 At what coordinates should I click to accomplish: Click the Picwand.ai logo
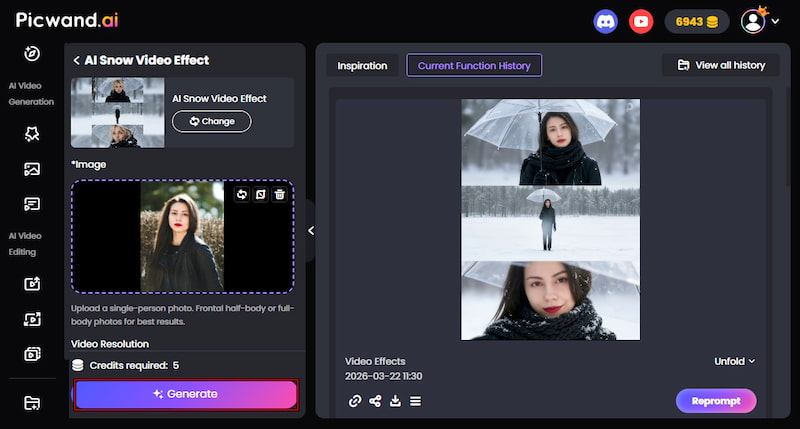pos(67,20)
